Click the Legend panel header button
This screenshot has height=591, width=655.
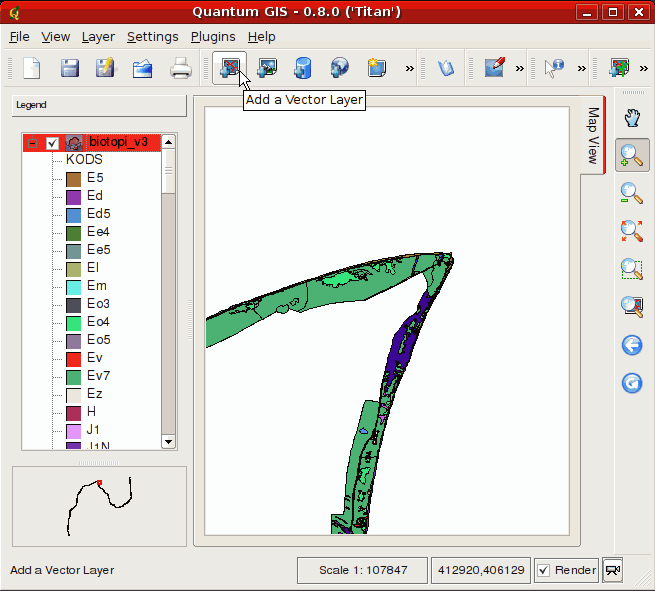[99, 105]
